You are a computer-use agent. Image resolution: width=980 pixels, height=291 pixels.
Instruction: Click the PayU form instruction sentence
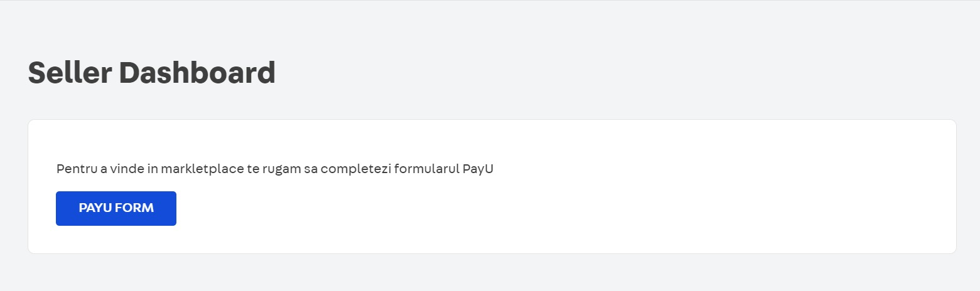(x=275, y=169)
